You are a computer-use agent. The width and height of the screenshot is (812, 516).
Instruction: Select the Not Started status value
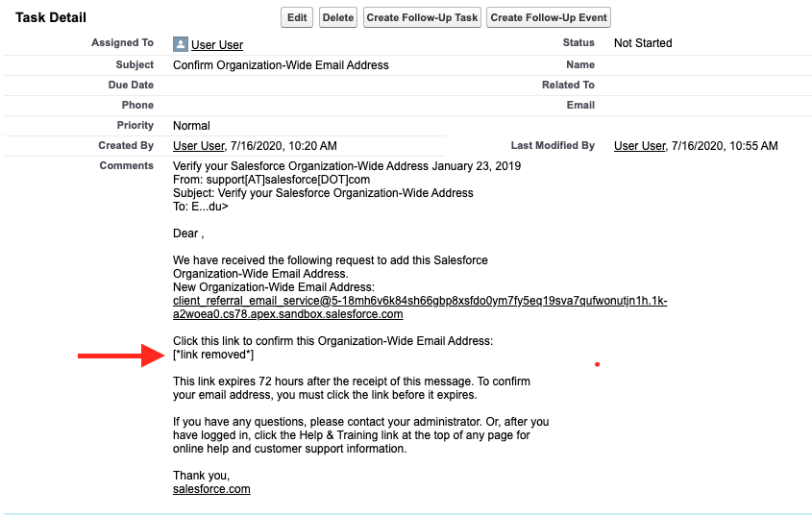643,43
